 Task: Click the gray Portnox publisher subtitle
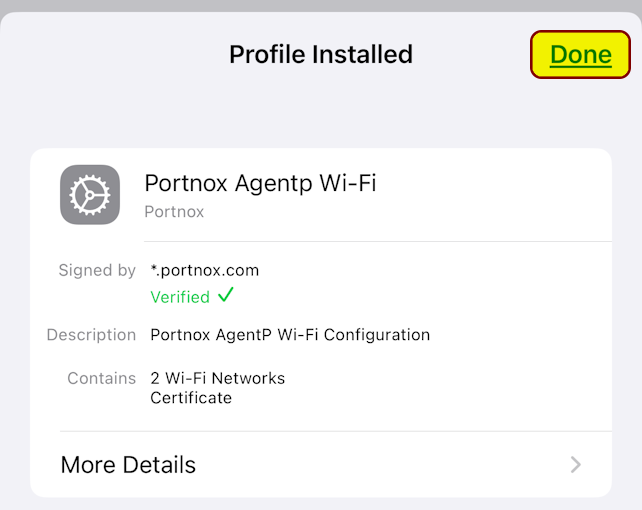coord(174,212)
